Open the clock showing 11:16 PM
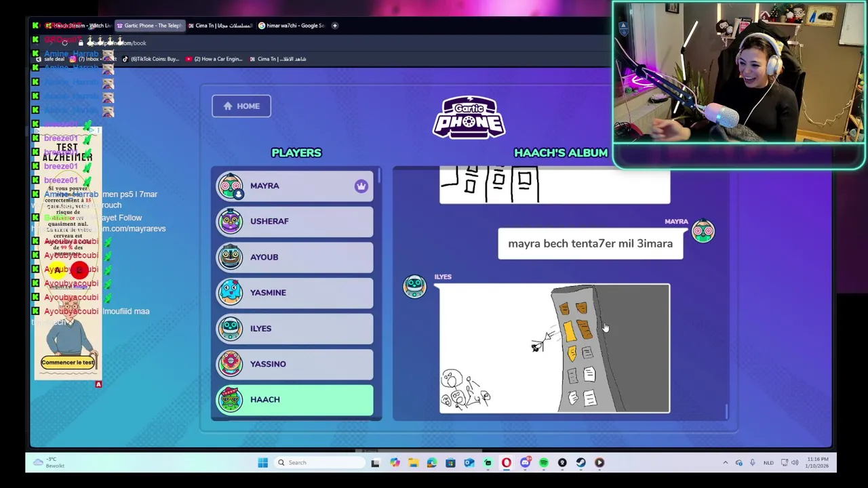 click(x=818, y=463)
